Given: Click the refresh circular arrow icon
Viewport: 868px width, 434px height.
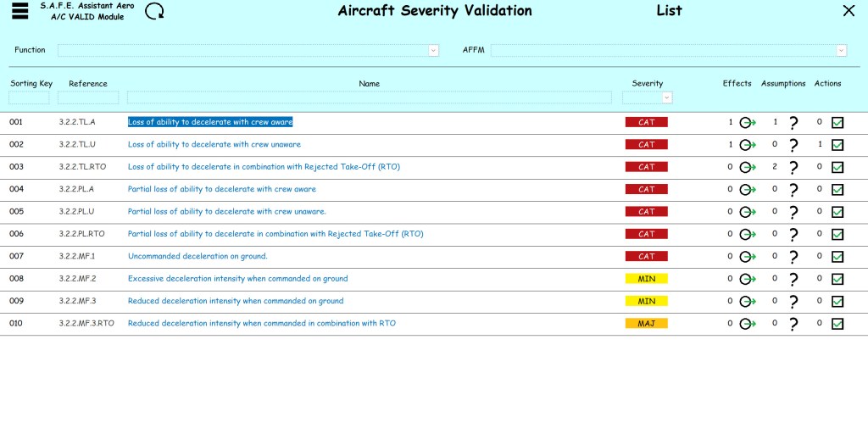Looking at the screenshot, I should coord(155,11).
